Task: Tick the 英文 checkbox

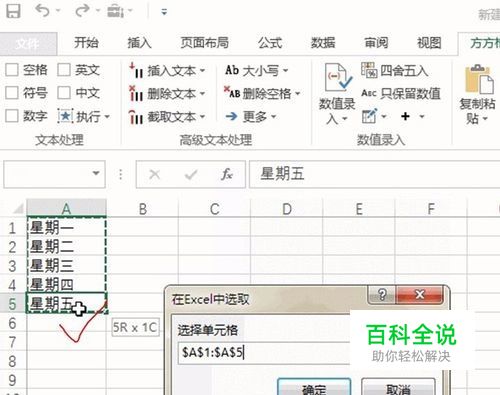Action: pos(64,70)
